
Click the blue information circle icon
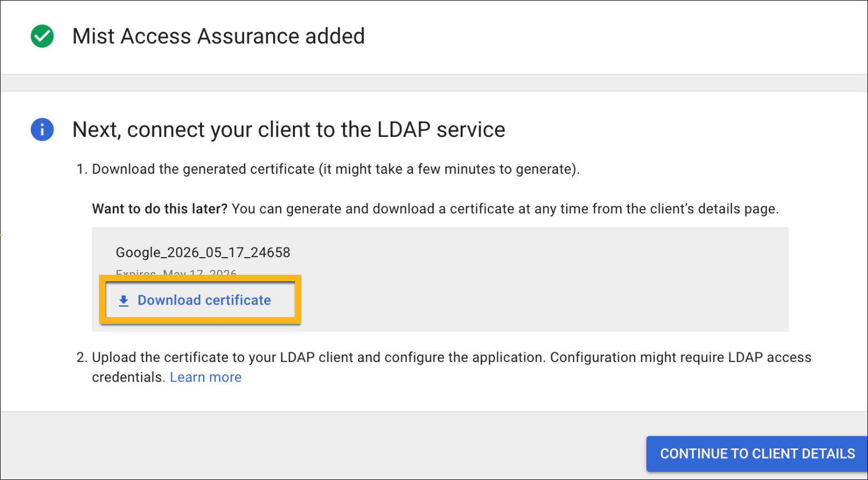[x=42, y=129]
